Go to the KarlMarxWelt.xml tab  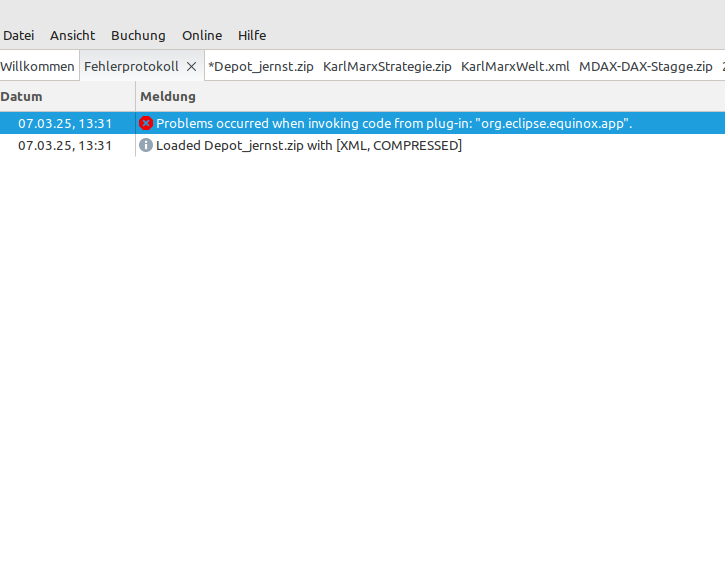pyautogui.click(x=515, y=67)
